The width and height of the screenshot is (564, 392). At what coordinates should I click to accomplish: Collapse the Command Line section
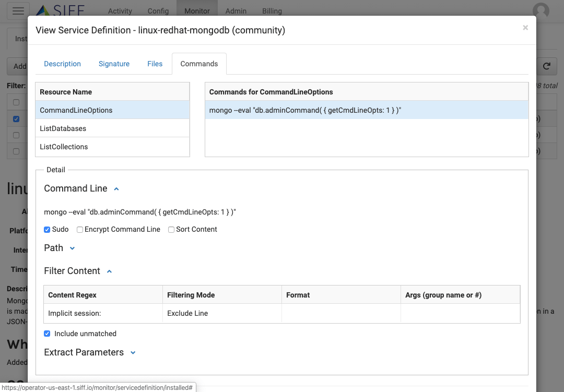pos(116,189)
